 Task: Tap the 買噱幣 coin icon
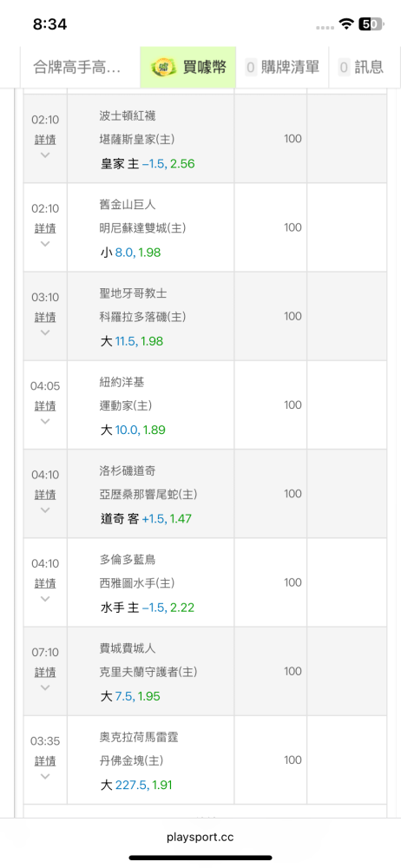click(163, 67)
